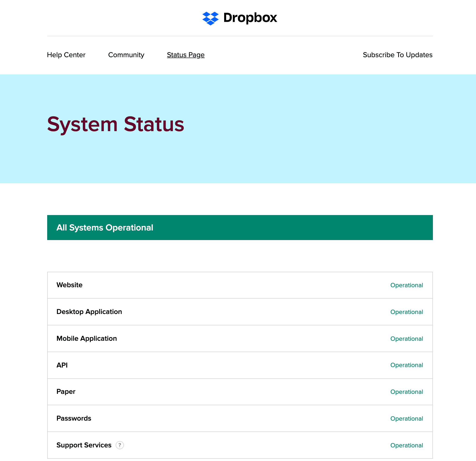
Task: Select the Status Page nav item
Action: pos(186,55)
